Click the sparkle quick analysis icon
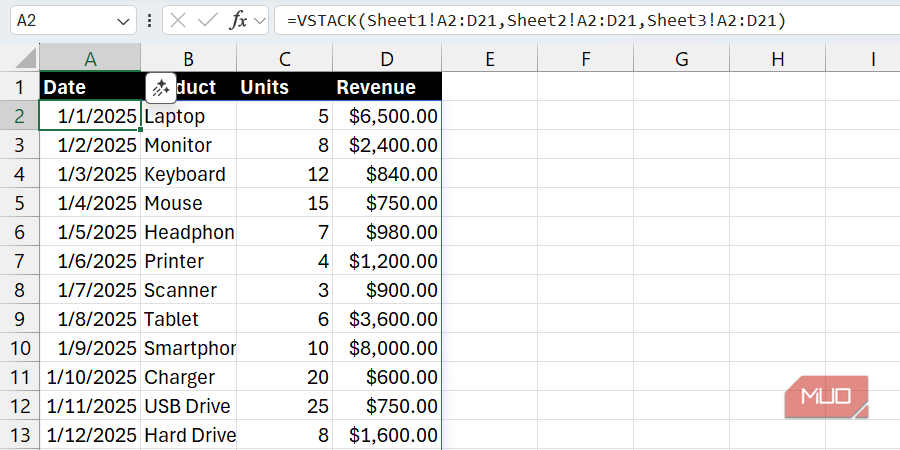 point(161,88)
